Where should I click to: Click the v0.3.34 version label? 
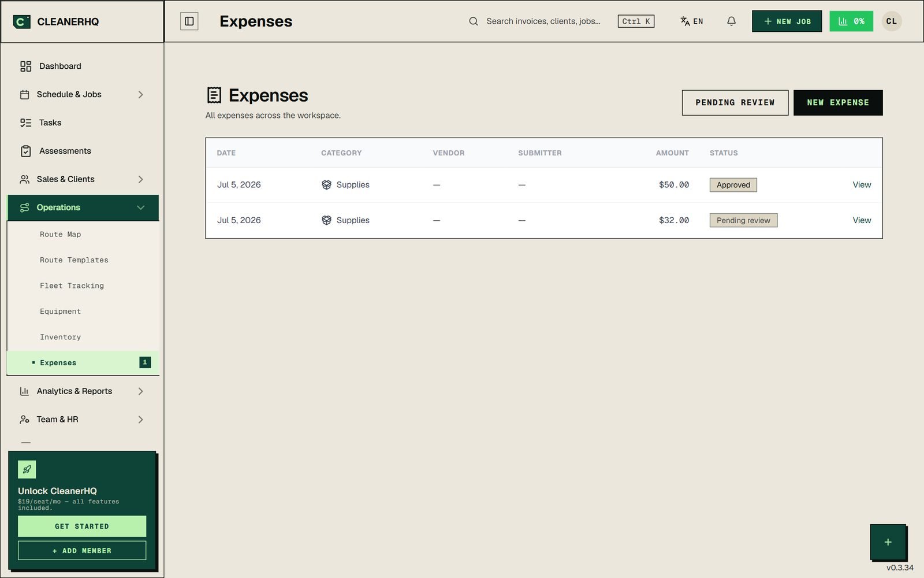click(900, 568)
